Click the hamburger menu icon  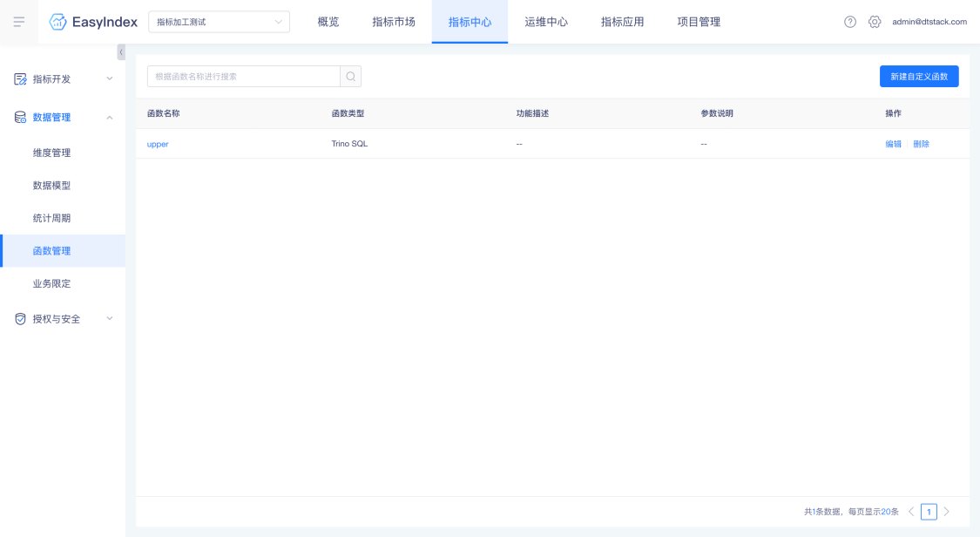19,22
